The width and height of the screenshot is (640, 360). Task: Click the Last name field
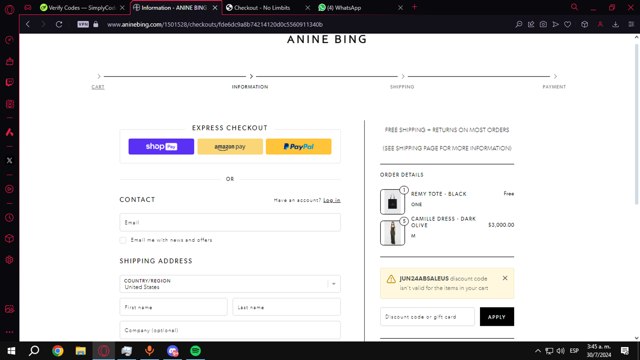pos(287,307)
